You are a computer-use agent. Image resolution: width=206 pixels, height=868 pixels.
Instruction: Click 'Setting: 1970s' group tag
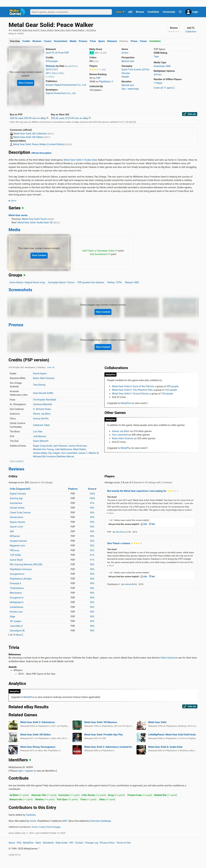(115, 282)
